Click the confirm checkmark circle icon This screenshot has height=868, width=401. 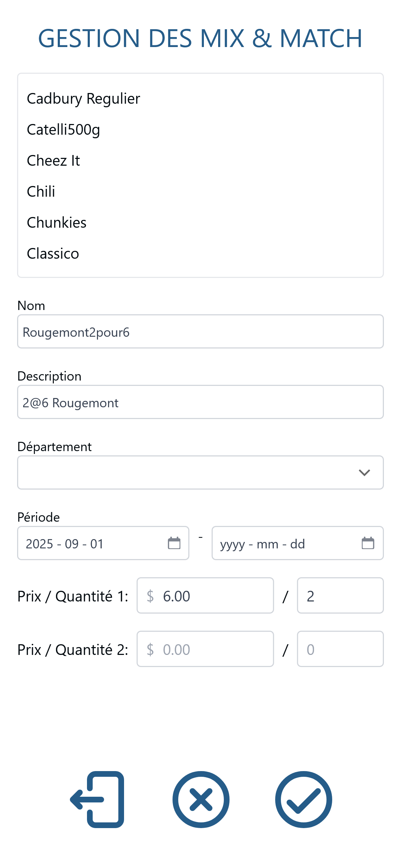click(x=303, y=799)
